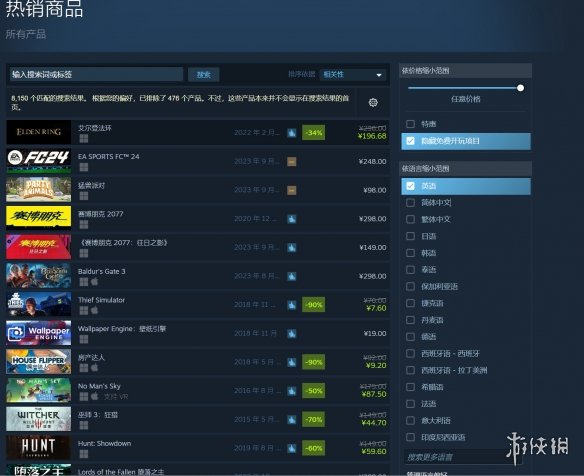
Task: Focus the search term or tag input
Action: tap(96, 74)
